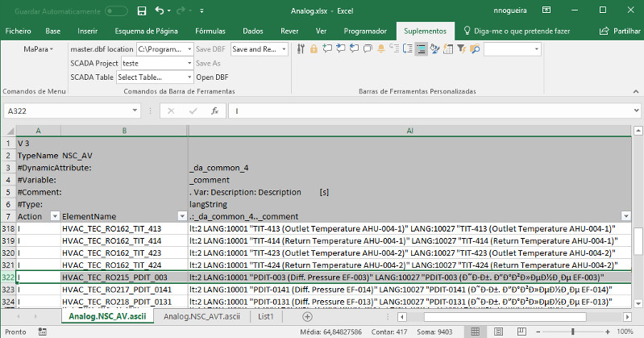Expand the SCADA Table select dropdown
The height and width of the screenshot is (338, 644).
[x=189, y=77]
